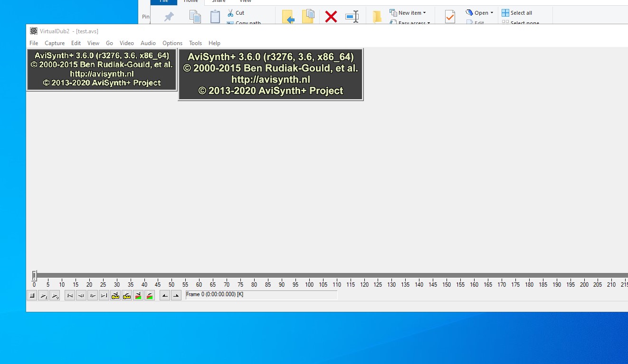Click the input video pane thumbnail
The width and height of the screenshot is (628, 364).
102,69
